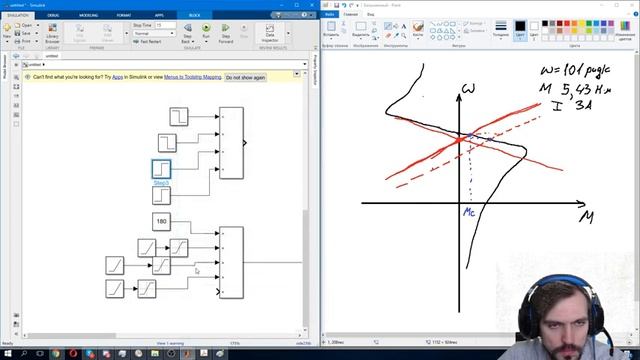Click the taskbar search icon
The height and width of the screenshot is (360, 640).
(x=24, y=353)
